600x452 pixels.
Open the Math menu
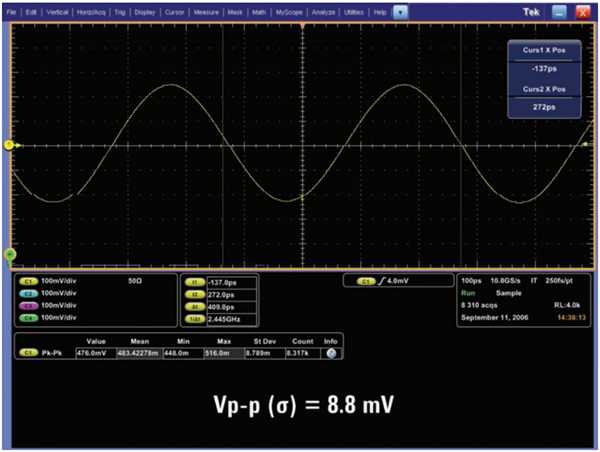259,12
